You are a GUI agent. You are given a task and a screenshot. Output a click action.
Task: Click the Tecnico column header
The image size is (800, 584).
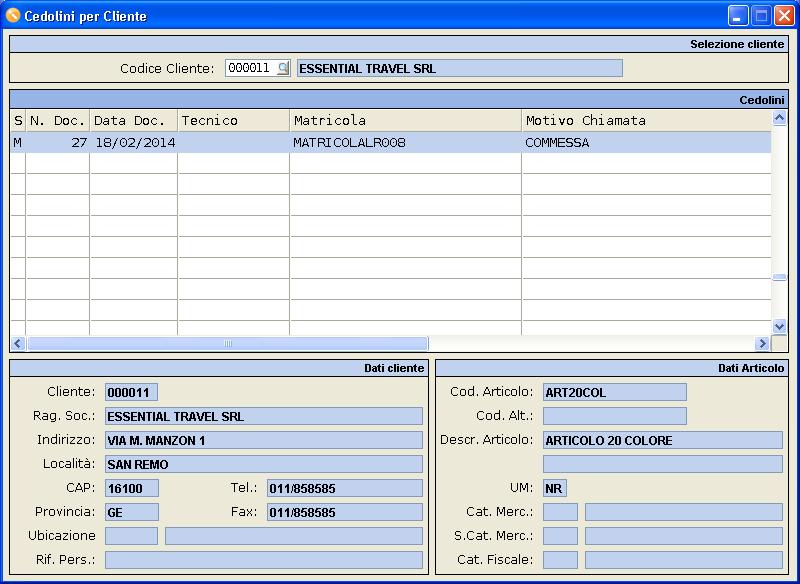pos(234,121)
